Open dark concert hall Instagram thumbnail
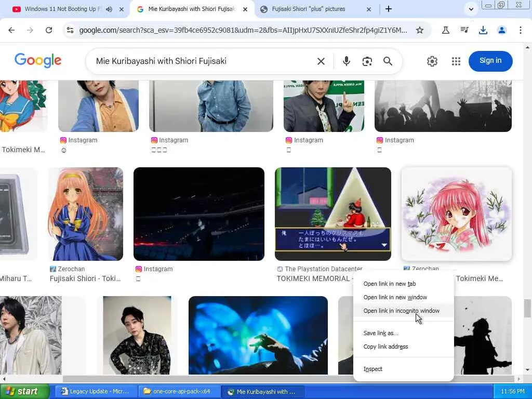The width and height of the screenshot is (532, 399). tap(199, 214)
